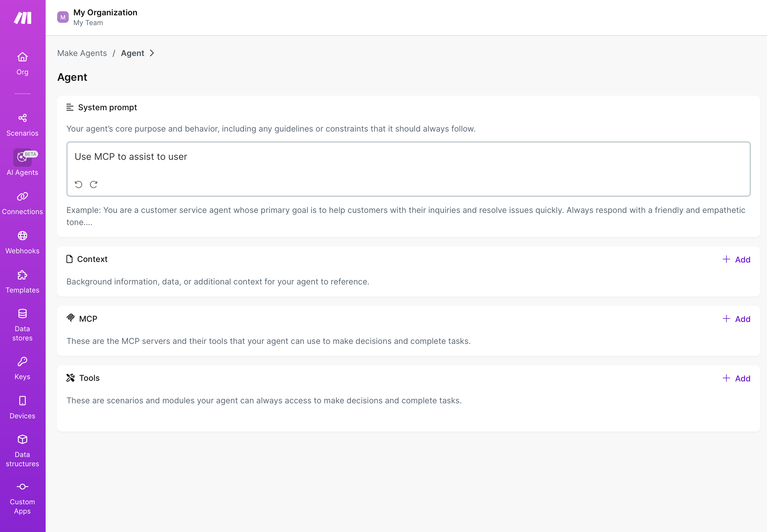Open Make Agents breadcrumb link
The height and width of the screenshot is (532, 767).
point(82,53)
